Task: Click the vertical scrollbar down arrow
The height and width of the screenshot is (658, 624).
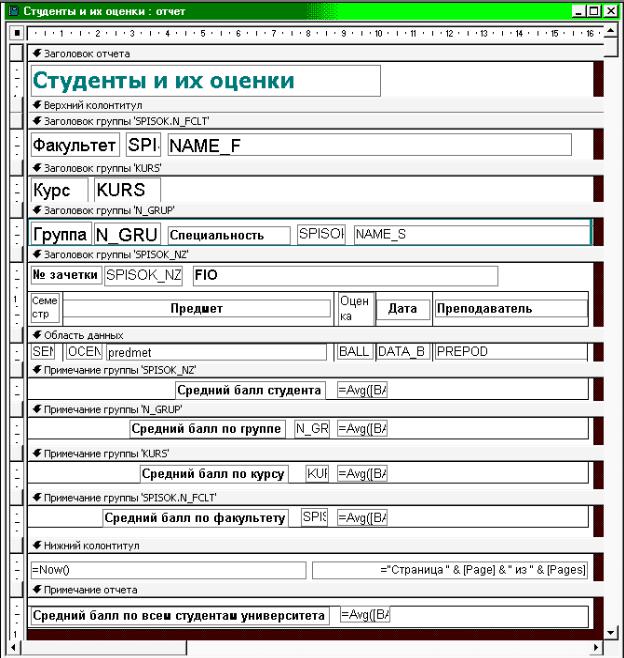Action: click(x=611, y=632)
